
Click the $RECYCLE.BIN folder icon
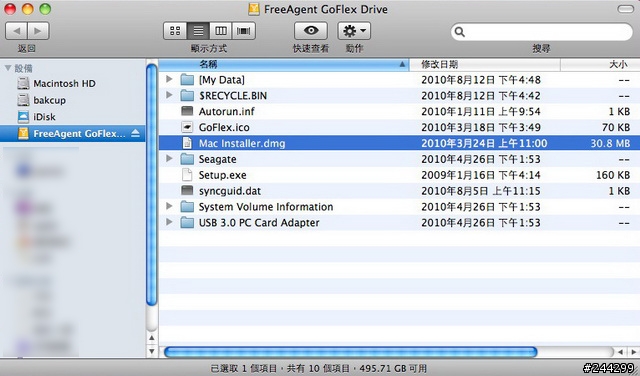tap(187, 96)
